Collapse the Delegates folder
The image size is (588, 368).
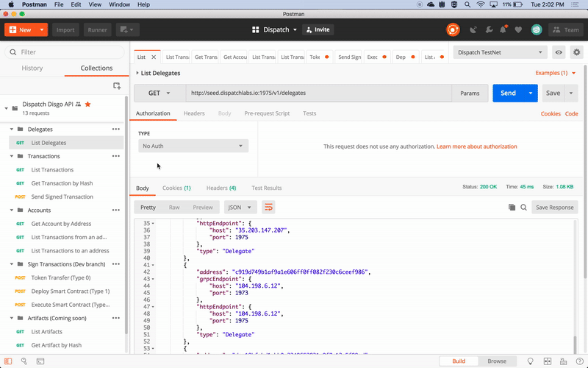pyautogui.click(x=12, y=130)
